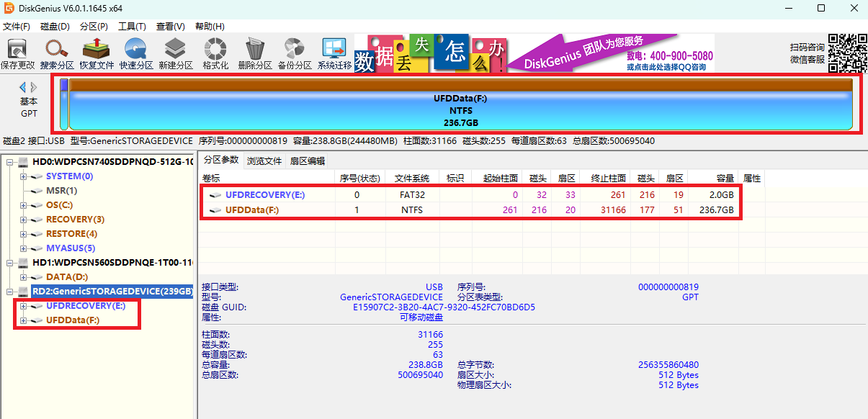
Task: Open the 文件(F) menu
Action: 17,27
